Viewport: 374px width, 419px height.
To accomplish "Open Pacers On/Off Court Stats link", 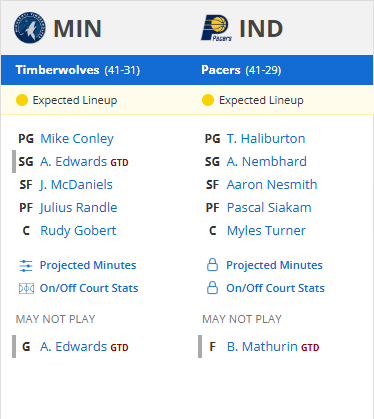I will pyautogui.click(x=275, y=288).
